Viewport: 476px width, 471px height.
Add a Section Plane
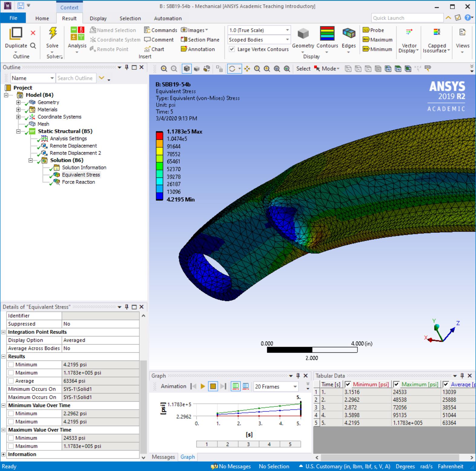pyautogui.click(x=200, y=40)
